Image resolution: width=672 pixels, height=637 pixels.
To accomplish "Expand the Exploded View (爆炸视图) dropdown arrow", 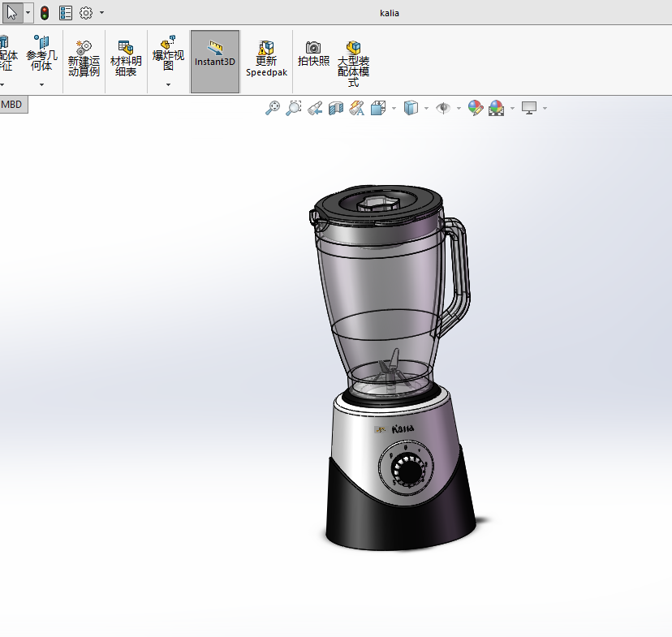I will [x=168, y=84].
